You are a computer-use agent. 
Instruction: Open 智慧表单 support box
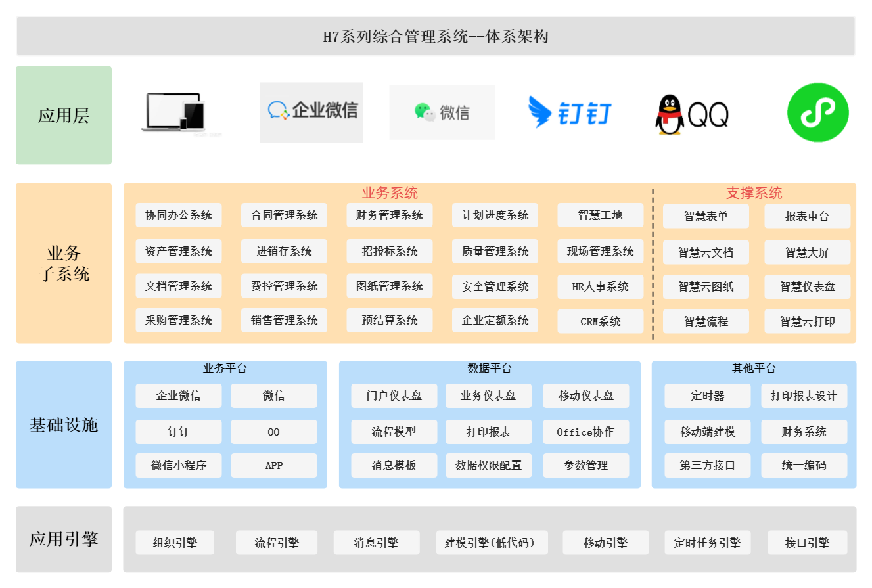coord(706,217)
